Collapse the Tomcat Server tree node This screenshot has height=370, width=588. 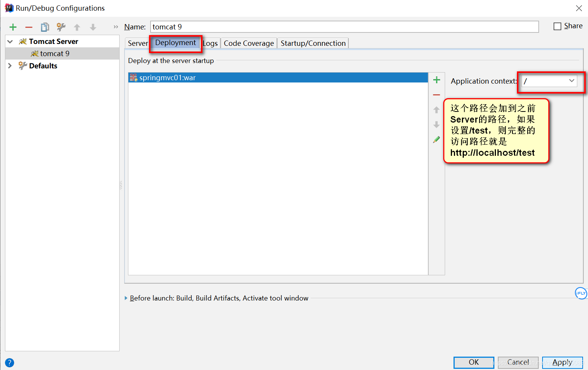pos(10,41)
